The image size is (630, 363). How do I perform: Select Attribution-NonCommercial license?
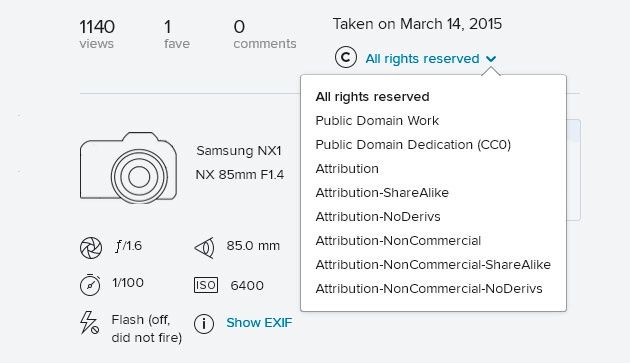[398, 241]
